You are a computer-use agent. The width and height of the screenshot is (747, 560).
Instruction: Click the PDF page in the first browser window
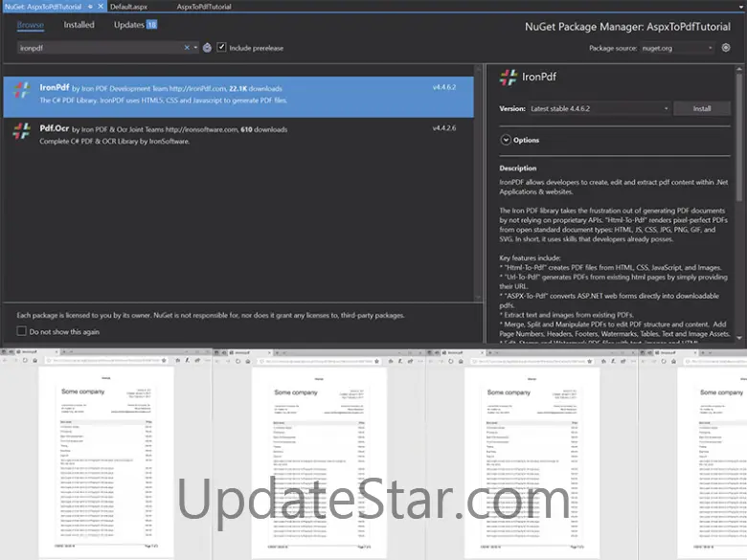(105, 462)
